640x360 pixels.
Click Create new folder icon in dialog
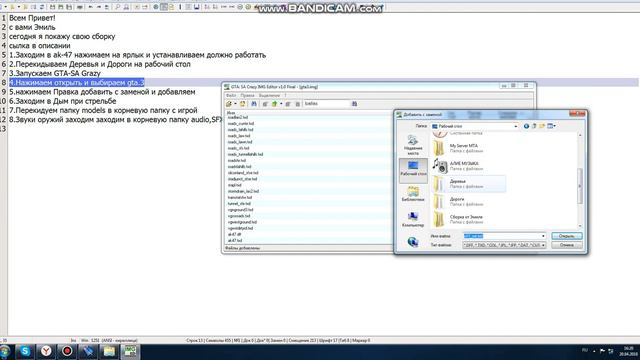click(x=542, y=126)
